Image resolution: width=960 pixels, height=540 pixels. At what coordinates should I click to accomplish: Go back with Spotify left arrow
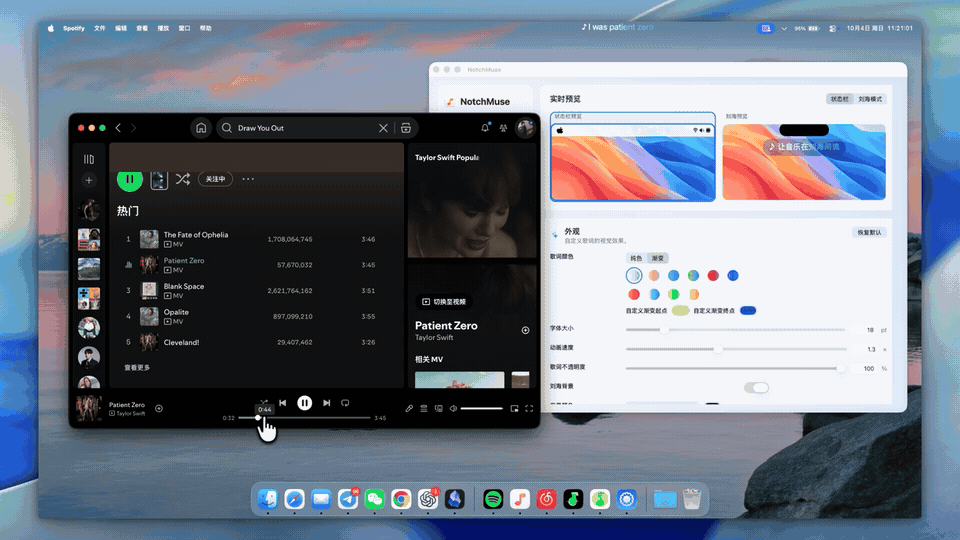[118, 128]
